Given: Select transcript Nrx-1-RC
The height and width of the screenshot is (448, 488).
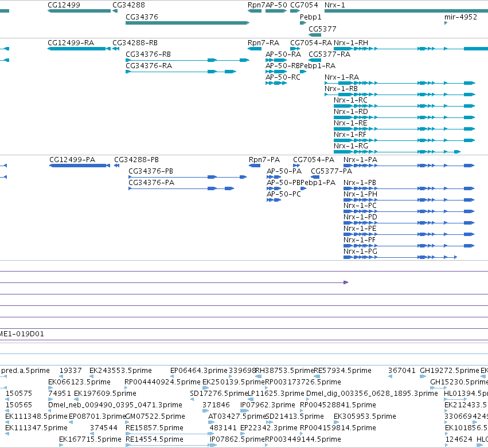Looking at the screenshot, I should click(404, 106).
